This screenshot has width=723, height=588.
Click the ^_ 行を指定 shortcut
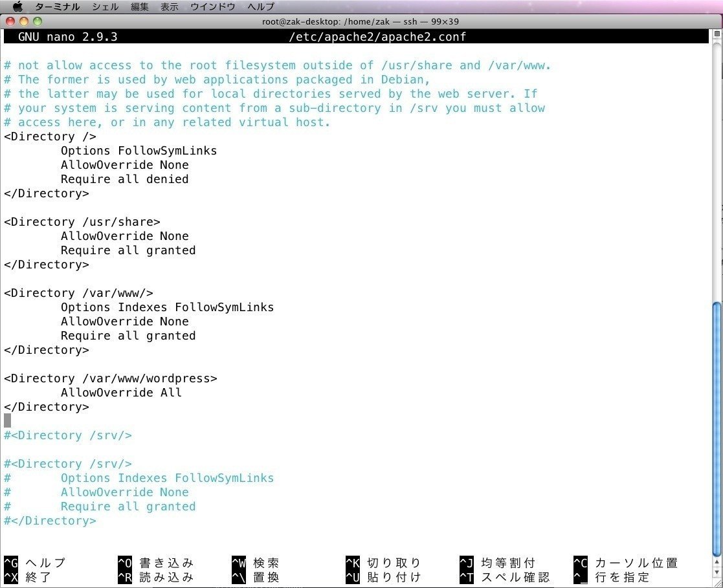tap(612, 577)
